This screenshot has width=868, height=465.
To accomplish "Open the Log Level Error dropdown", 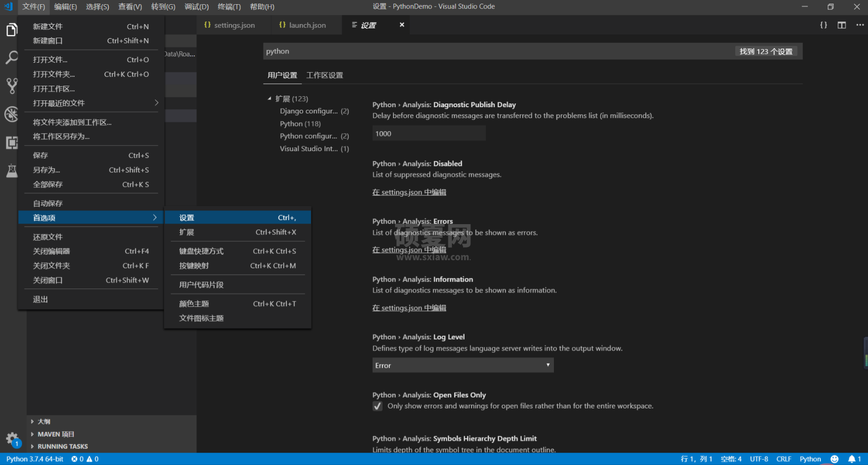I will [x=462, y=365].
